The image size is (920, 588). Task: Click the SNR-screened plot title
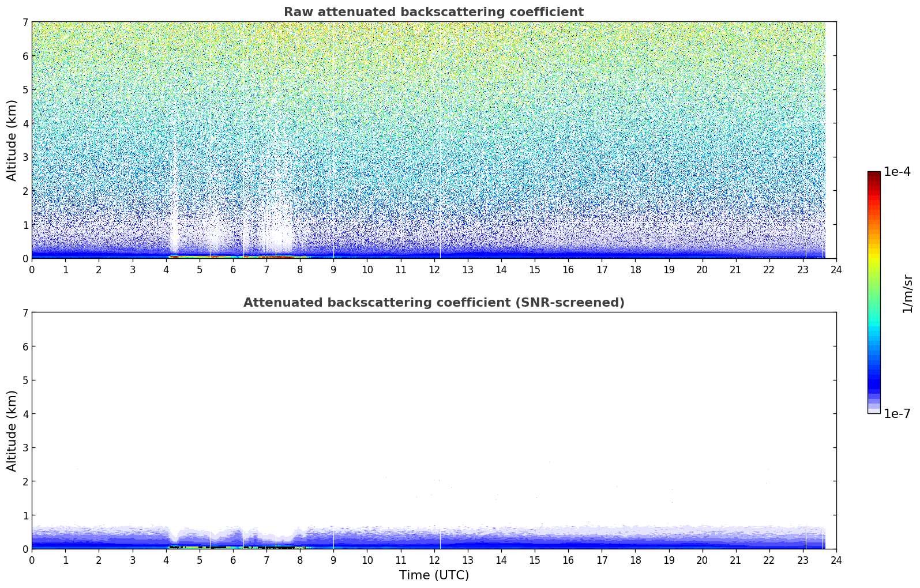(x=434, y=303)
